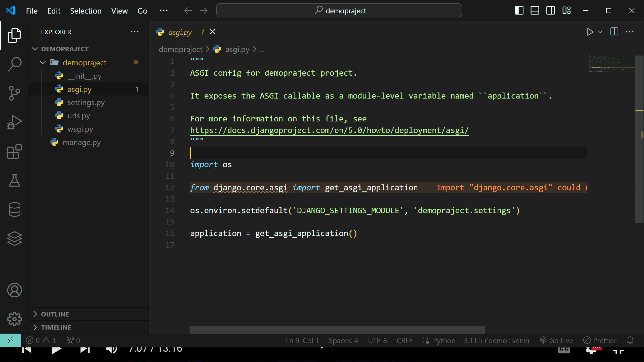Image resolution: width=644 pixels, height=362 pixels.
Task: Open the Testing flask view
Action: coord(14,180)
